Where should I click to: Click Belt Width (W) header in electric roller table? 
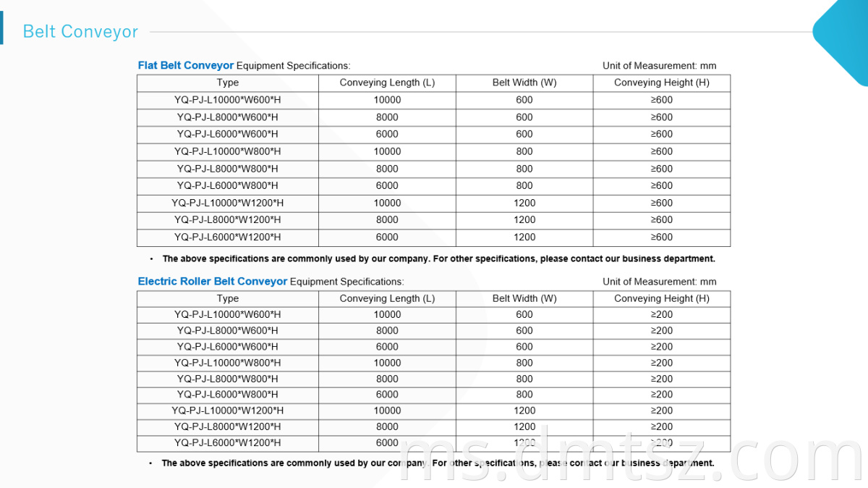point(524,298)
